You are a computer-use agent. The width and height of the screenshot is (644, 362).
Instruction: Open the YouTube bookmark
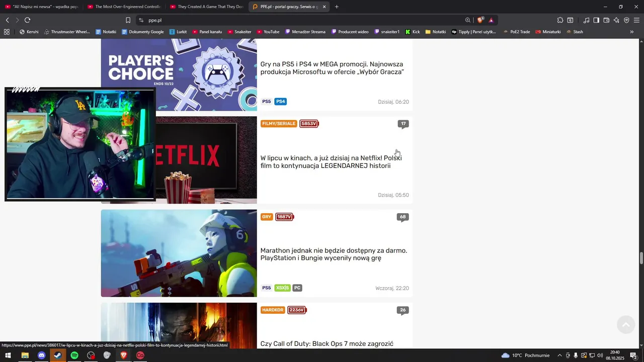268,32
